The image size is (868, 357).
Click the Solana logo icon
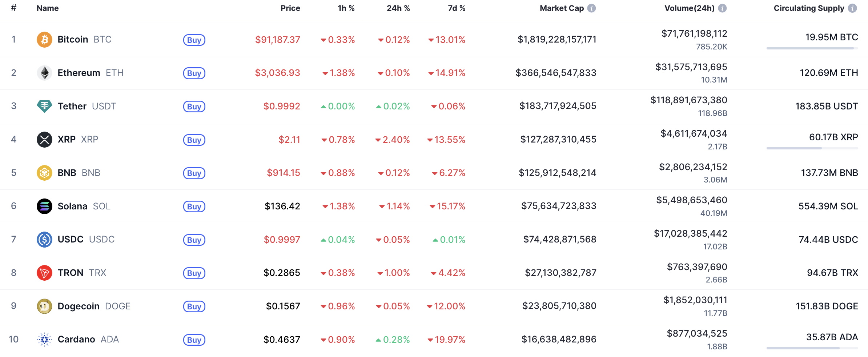44,206
